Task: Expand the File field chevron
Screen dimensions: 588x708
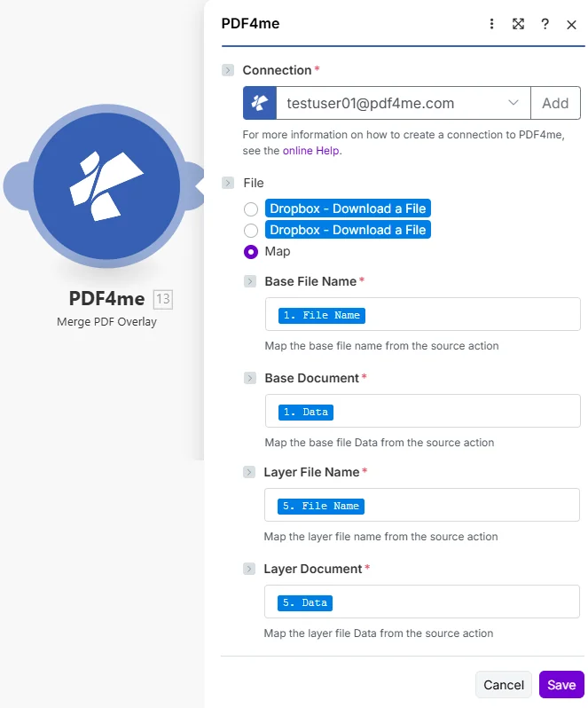Action: pyautogui.click(x=228, y=183)
